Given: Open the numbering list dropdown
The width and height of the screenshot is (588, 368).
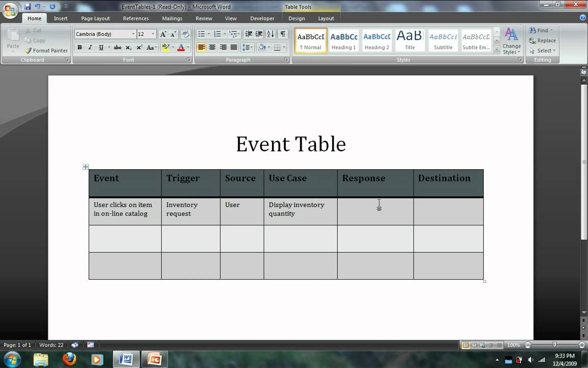Looking at the screenshot, I should click(225, 34).
